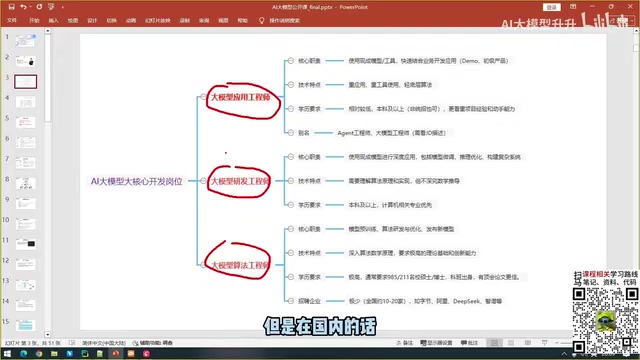
Task: Click the root node 'AI大模型大核心开发岗位'
Action: click(136, 181)
